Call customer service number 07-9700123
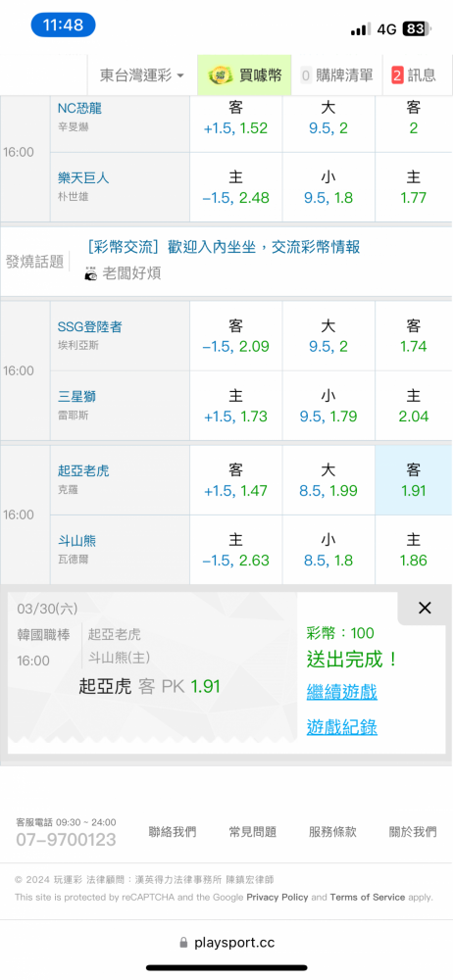The height and width of the screenshot is (980, 453). (x=66, y=840)
